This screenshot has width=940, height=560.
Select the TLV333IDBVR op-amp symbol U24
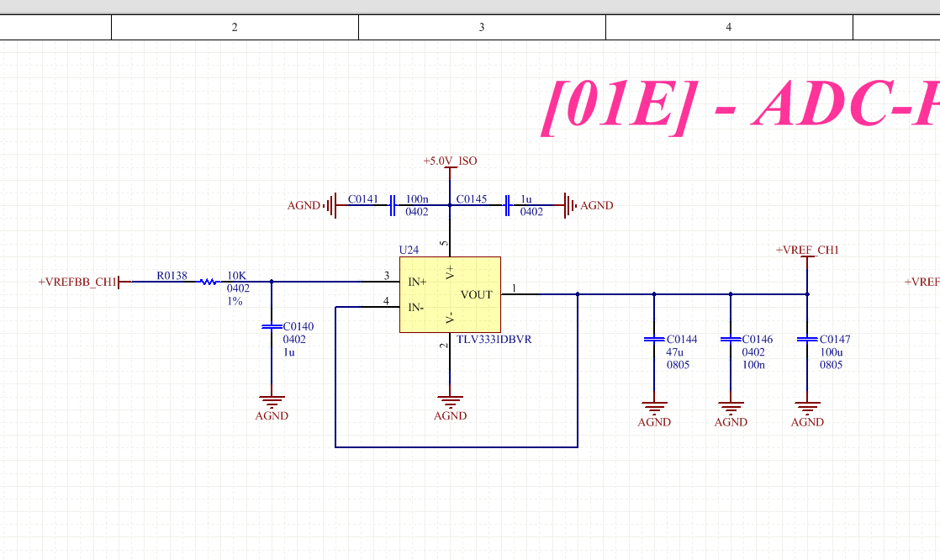pyautogui.click(x=450, y=294)
